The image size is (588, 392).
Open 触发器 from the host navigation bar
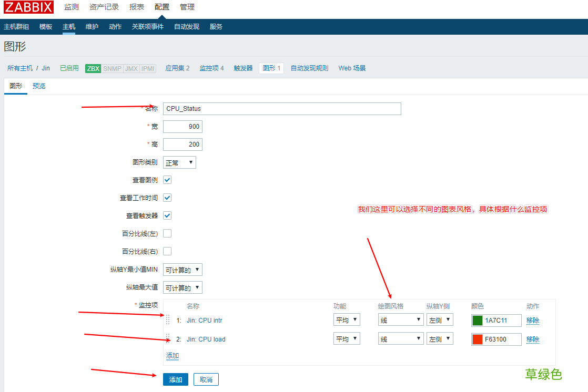tap(243, 68)
